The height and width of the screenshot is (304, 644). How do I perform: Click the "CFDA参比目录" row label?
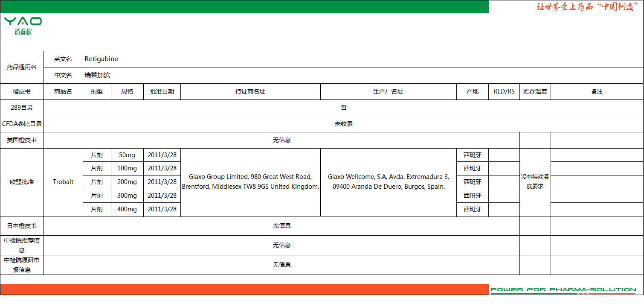tap(22, 124)
